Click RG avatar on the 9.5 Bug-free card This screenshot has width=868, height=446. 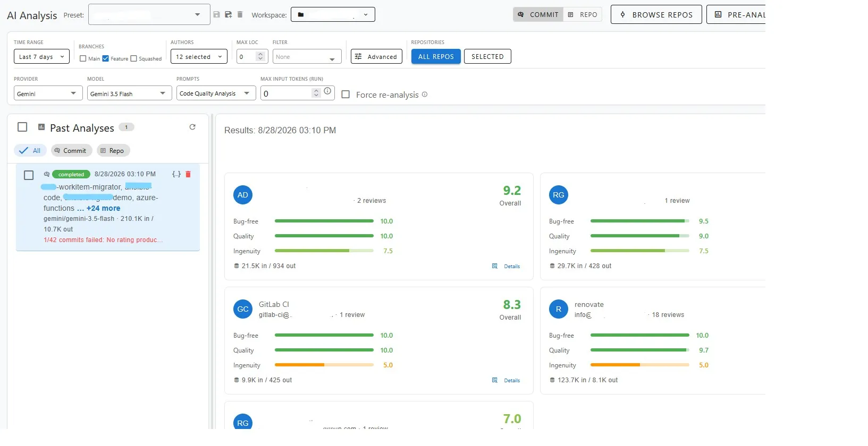click(x=559, y=195)
